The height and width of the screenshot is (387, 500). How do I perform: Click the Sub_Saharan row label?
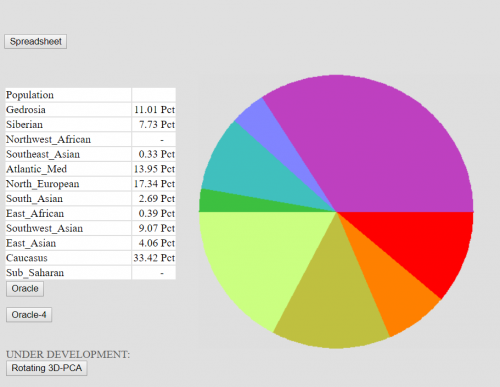35,273
